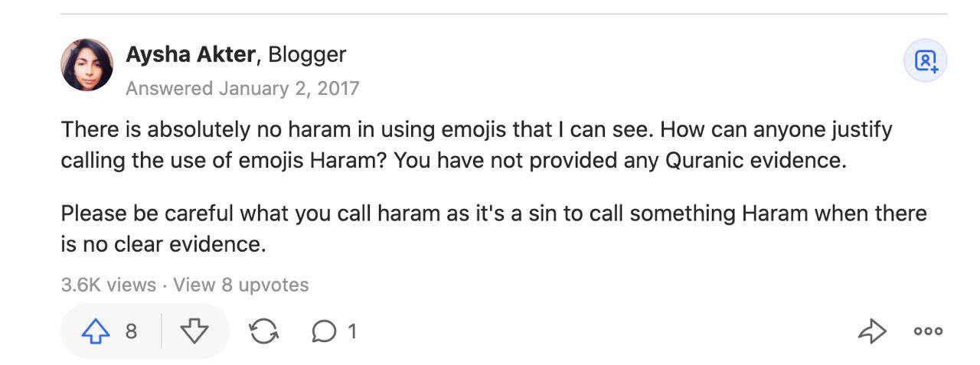
Task: Click the '3.6K views' stat text
Action: tap(108, 285)
